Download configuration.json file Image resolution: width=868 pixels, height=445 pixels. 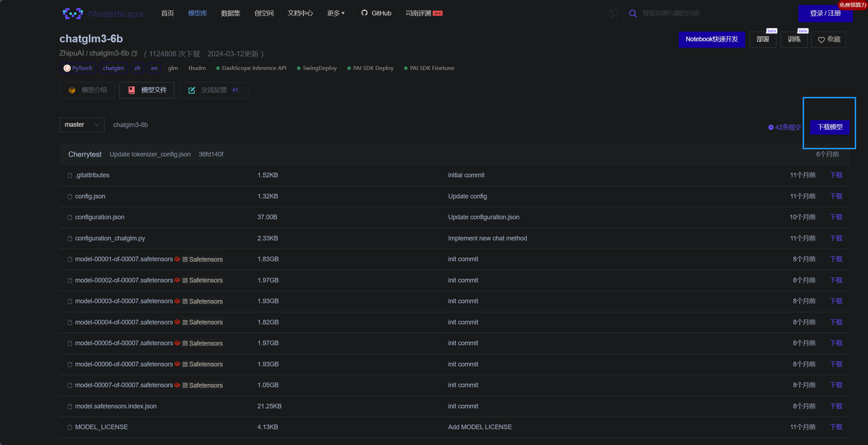pos(836,217)
